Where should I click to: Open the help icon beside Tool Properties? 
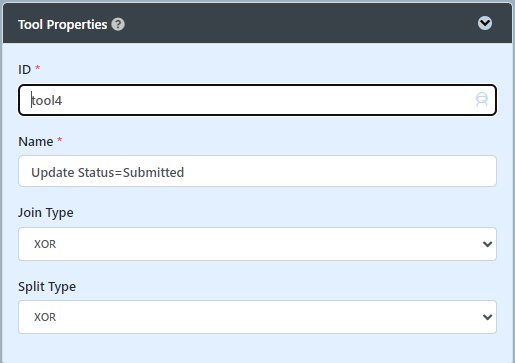(x=118, y=24)
